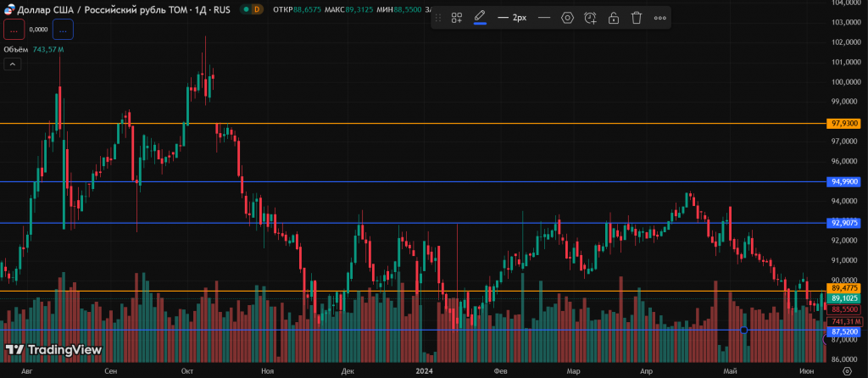Viewport: 868px width, 378px height.
Task: Click the TradingView logo
Action: (x=53, y=350)
